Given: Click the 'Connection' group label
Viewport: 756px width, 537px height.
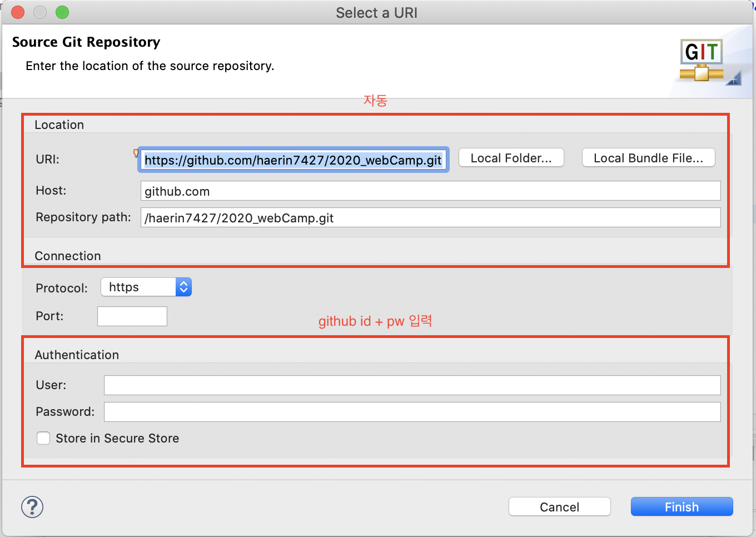Looking at the screenshot, I should 68,256.
